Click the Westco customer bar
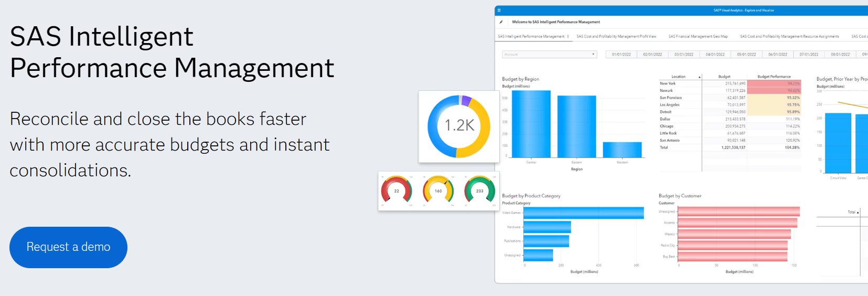Image resolution: width=868 pixels, height=296 pixels. click(x=734, y=234)
